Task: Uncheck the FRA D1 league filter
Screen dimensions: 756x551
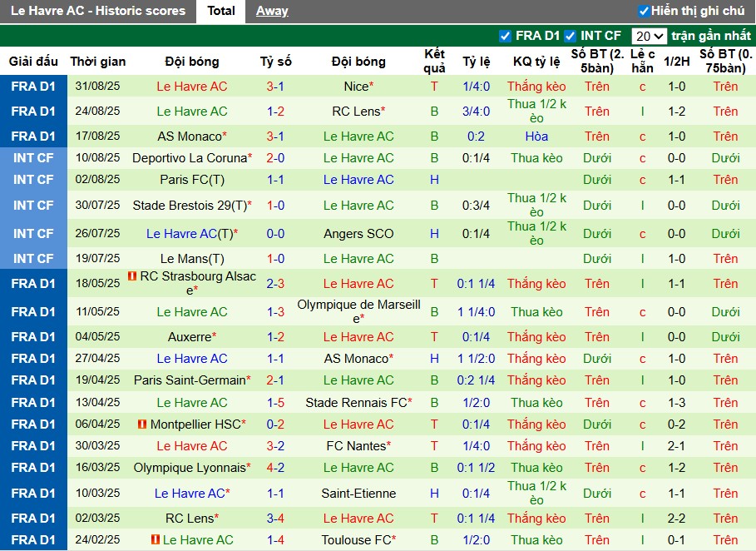Action: [x=505, y=36]
